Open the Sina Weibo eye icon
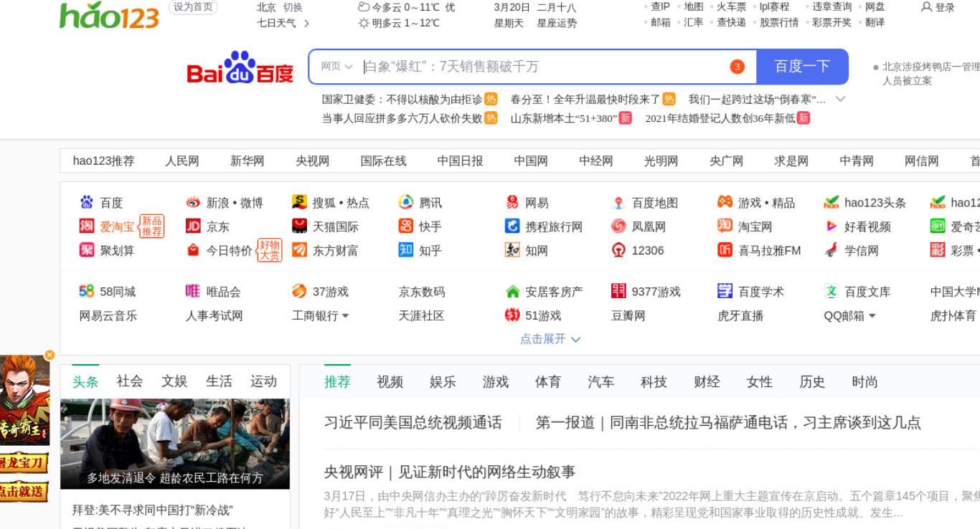980x529 pixels. point(193,203)
